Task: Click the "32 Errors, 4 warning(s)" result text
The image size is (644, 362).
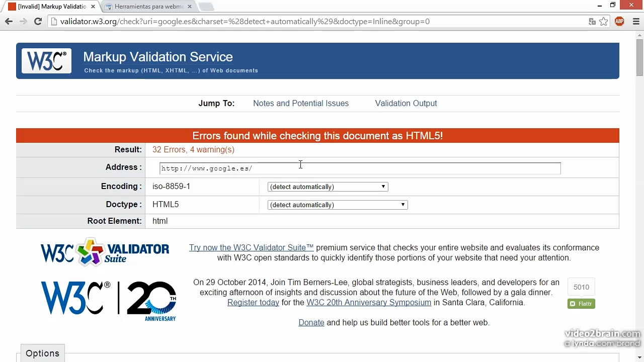Action: click(193, 149)
